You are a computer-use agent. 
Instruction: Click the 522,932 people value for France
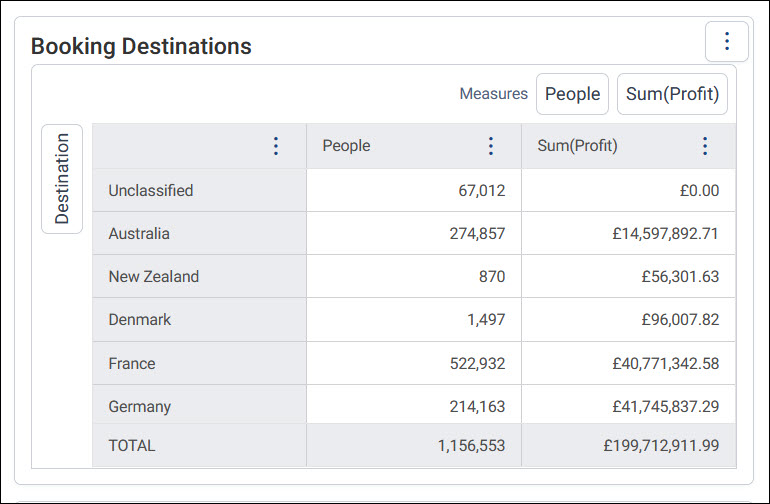point(477,364)
